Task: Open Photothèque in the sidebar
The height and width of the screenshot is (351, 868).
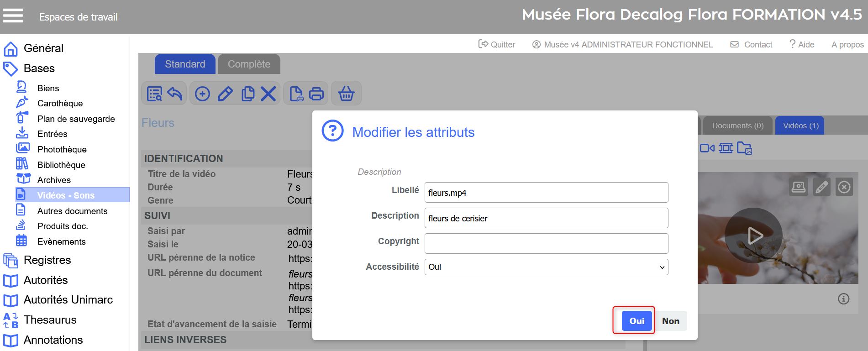Action: [x=62, y=149]
